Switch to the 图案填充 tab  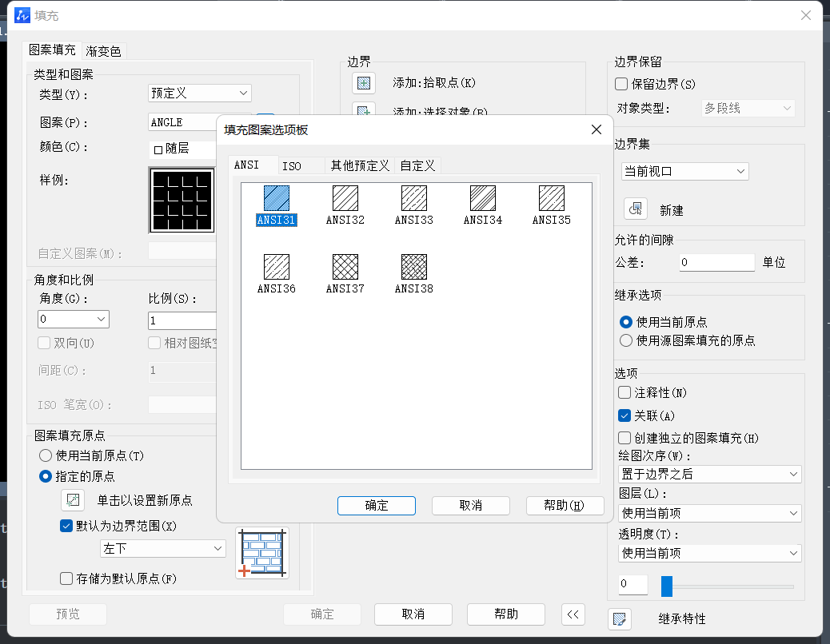click(52, 50)
